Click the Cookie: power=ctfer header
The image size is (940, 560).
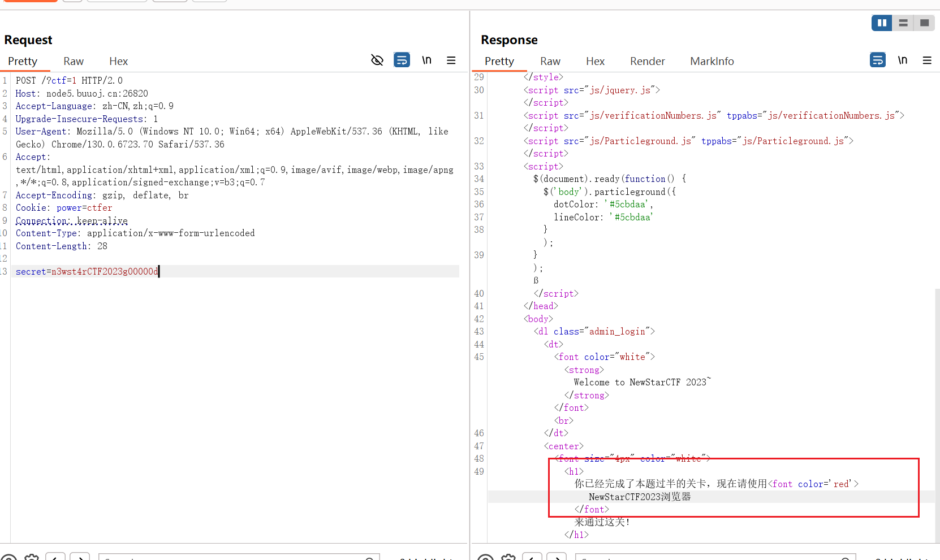(64, 208)
